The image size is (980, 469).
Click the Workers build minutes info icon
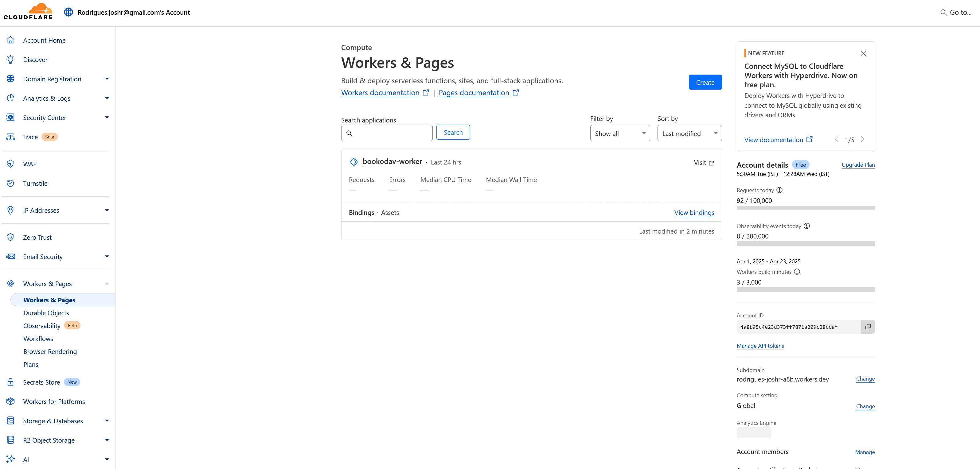[x=797, y=272]
